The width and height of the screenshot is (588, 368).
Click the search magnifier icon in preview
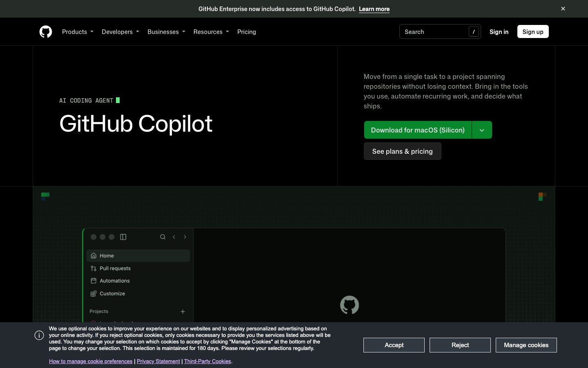click(x=163, y=237)
